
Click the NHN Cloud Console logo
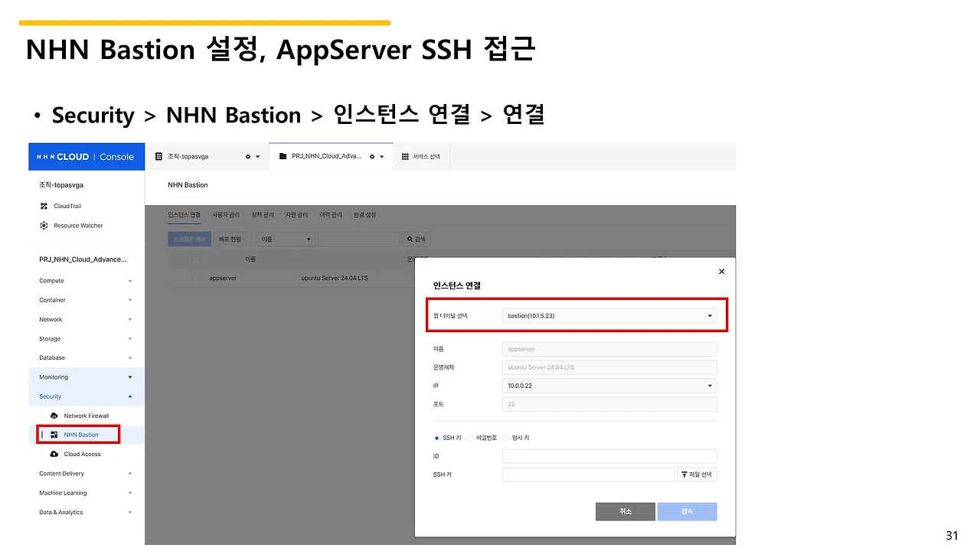[86, 157]
